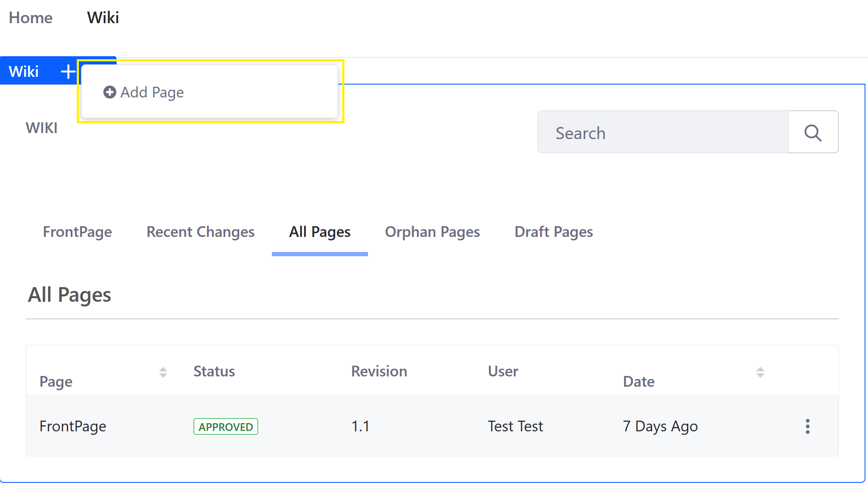868x488 pixels.
Task: Select the FrontPage tab
Action: (x=78, y=231)
